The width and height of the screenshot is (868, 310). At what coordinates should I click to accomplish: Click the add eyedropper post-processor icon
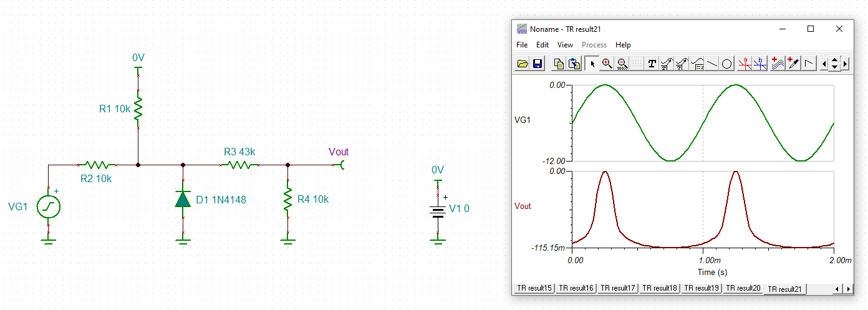pos(793,64)
